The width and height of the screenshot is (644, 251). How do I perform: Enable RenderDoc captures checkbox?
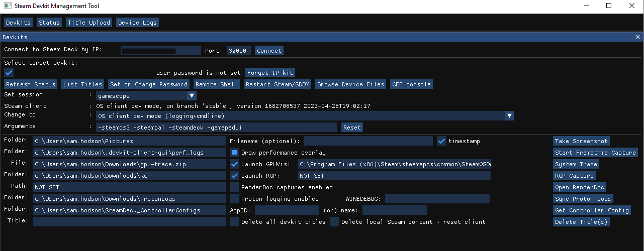tap(234, 187)
